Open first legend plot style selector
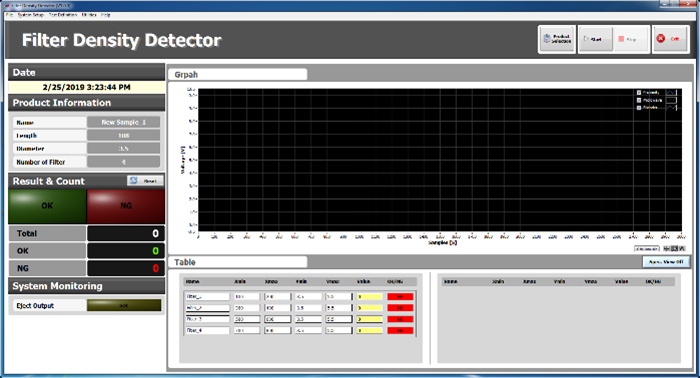This screenshot has height=378, width=700. pyautogui.click(x=671, y=93)
